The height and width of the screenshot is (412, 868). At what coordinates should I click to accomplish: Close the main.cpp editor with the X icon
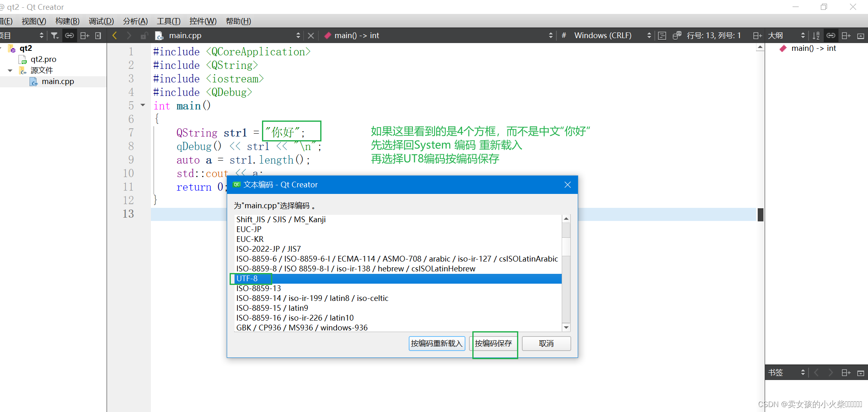coord(311,35)
